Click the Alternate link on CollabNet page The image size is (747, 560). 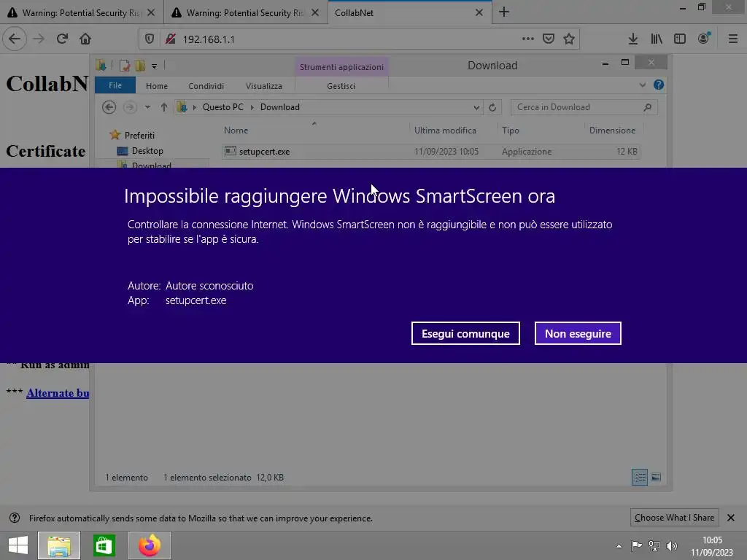58,393
